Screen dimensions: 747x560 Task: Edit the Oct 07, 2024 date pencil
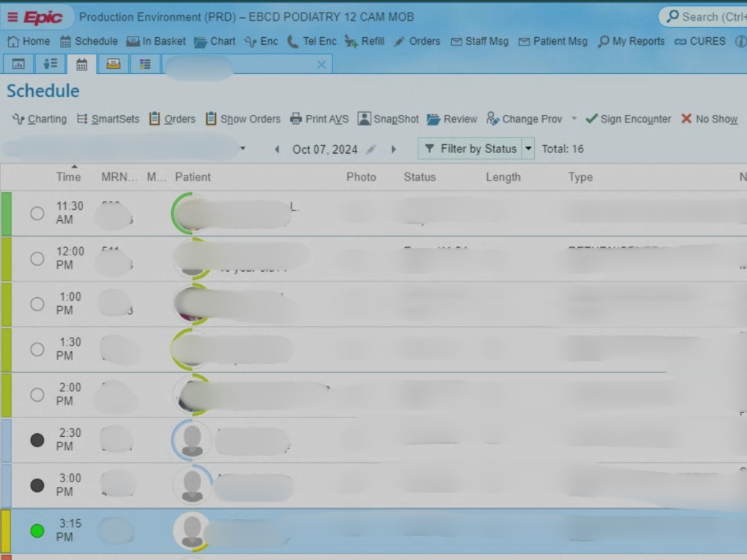371,149
